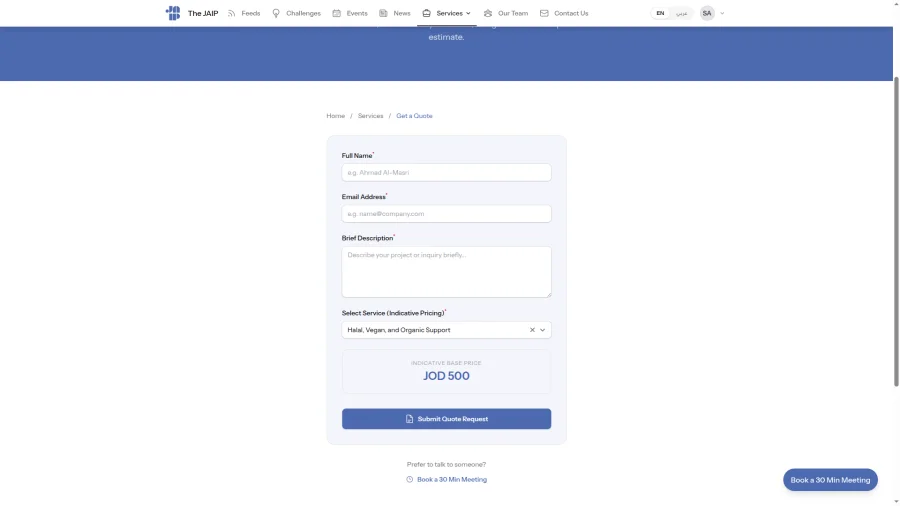Focus the Brief Description text area
The image size is (900, 506).
(447, 272)
